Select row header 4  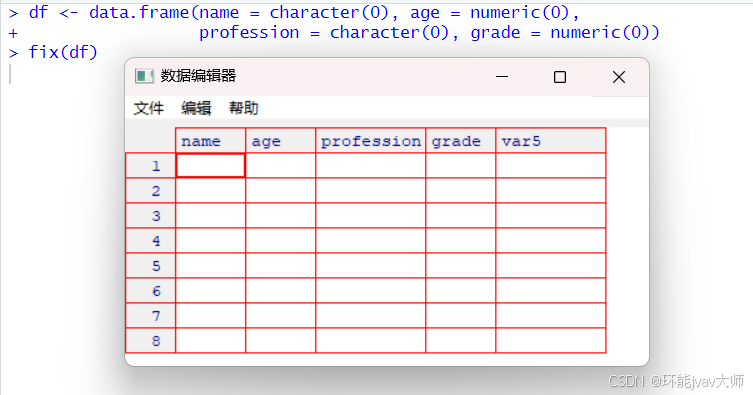pyautogui.click(x=150, y=240)
